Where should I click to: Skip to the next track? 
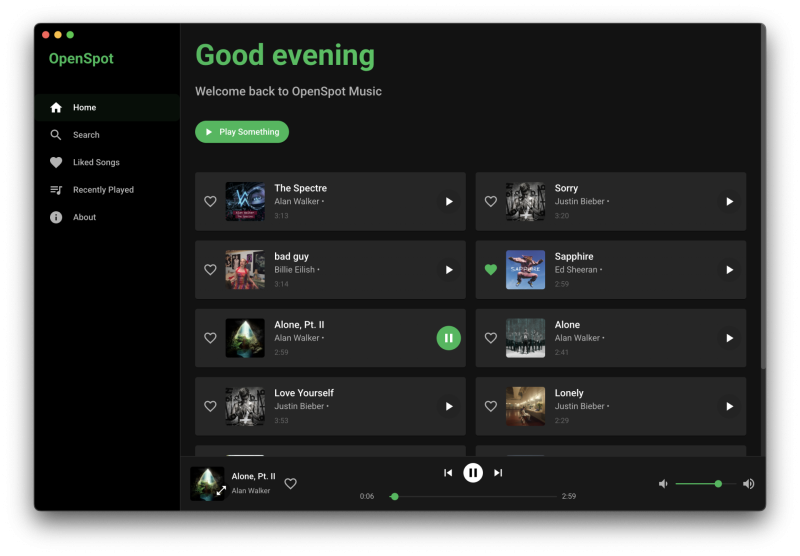tap(498, 473)
